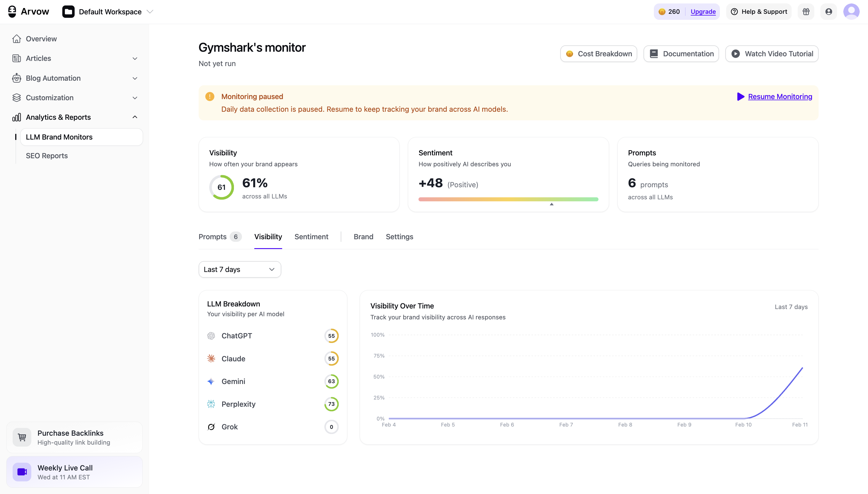Click the Articles sidebar icon
This screenshot has width=868, height=494.
tap(17, 58)
